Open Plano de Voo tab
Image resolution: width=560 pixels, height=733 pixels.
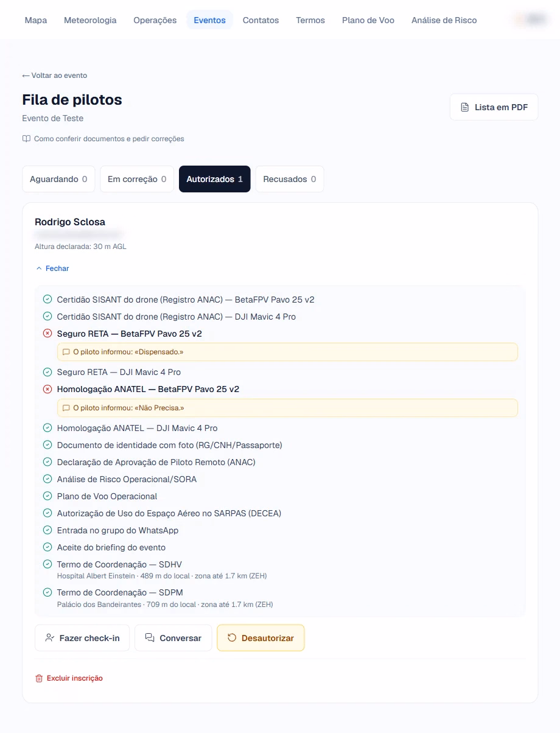[x=368, y=20]
